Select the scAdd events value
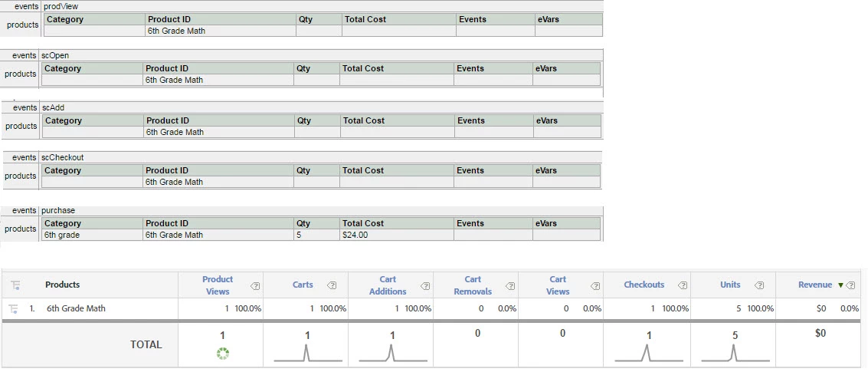The image size is (868, 372). pos(53,107)
